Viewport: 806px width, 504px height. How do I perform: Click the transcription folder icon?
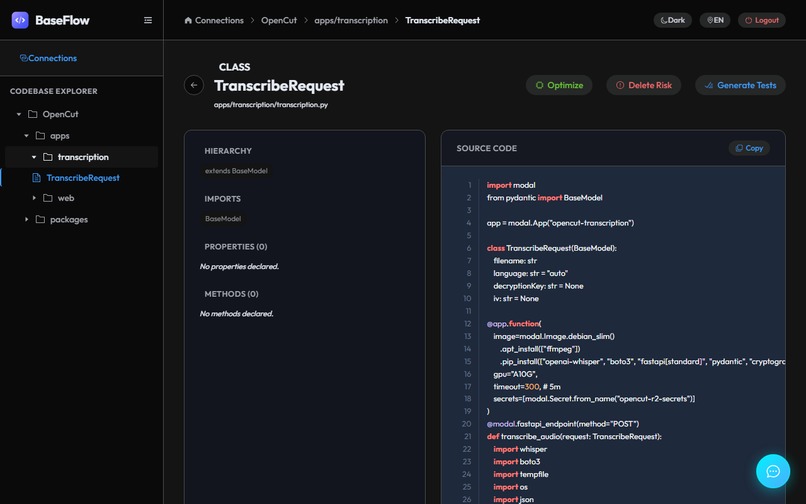tap(48, 157)
